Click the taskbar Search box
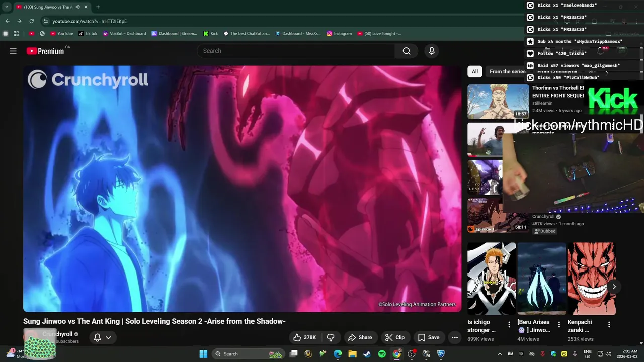The width and height of the screenshot is (644, 362). 248,354
